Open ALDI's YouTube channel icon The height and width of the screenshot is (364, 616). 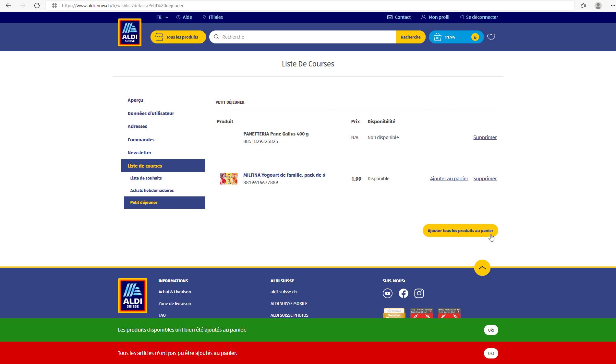388,293
